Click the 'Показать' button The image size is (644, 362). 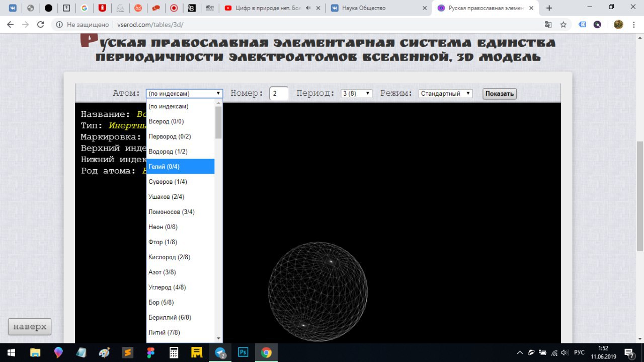pos(500,94)
